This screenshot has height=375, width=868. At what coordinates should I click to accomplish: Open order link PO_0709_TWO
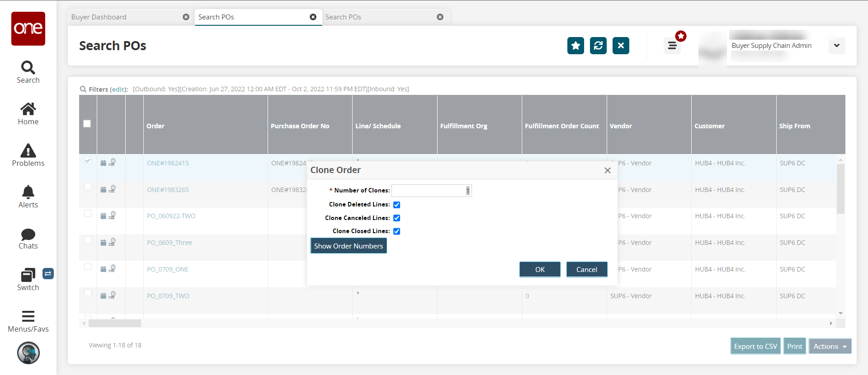pos(168,296)
